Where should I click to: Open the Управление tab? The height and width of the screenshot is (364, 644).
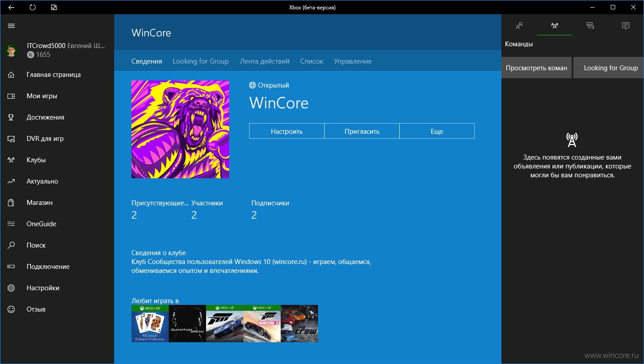(x=353, y=61)
